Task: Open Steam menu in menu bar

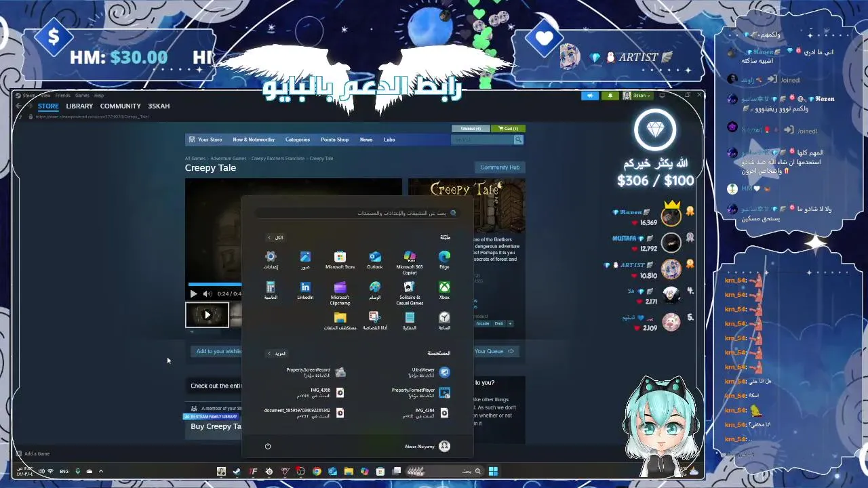Action: [x=29, y=96]
